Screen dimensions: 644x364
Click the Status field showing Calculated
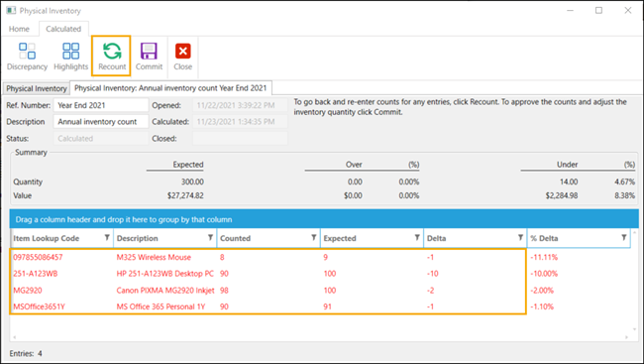point(101,139)
